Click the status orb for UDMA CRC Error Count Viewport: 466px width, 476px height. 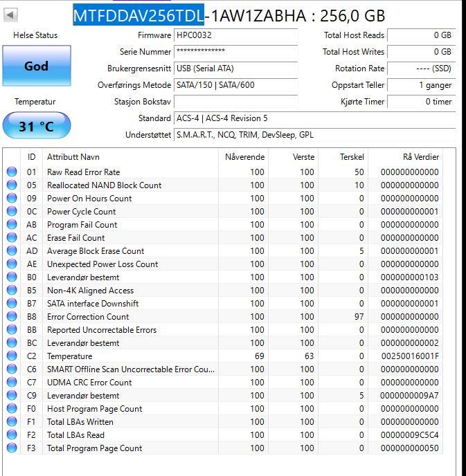[x=12, y=383]
